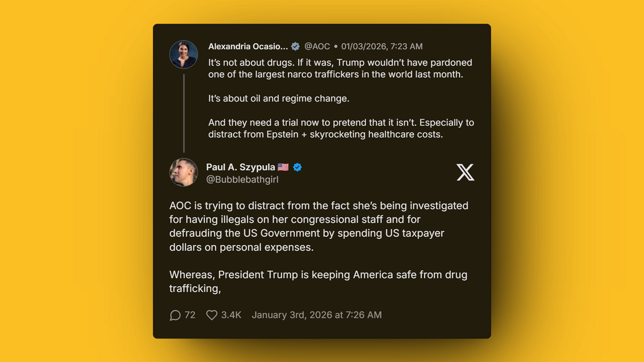
Task: Click the verified badge beside Paul A. Szypula
Action: 297,167
